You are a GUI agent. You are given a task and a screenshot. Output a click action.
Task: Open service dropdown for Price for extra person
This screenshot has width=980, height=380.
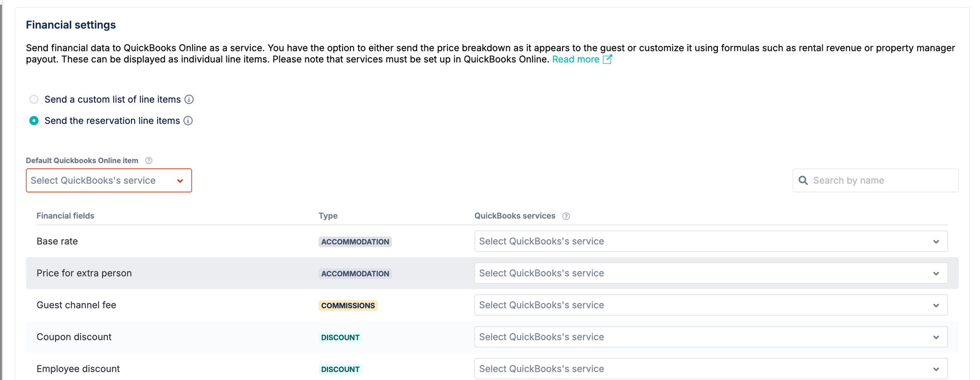tap(711, 273)
